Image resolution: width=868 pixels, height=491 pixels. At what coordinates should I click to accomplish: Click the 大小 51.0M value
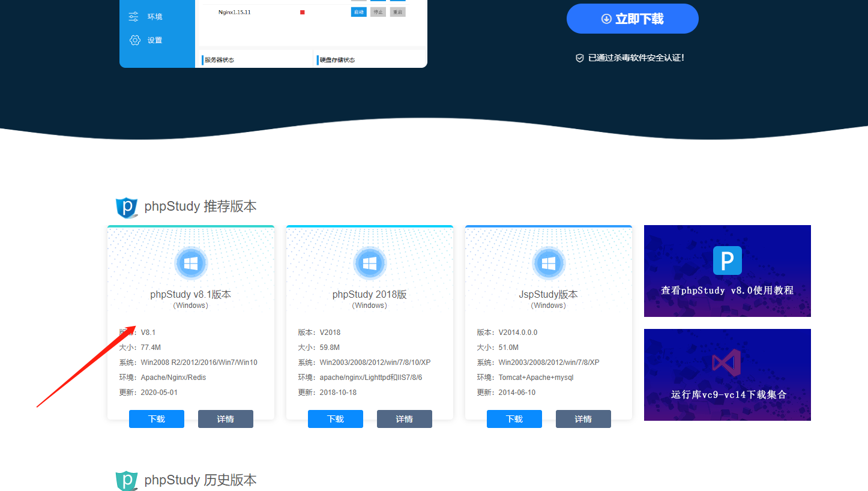pos(508,348)
